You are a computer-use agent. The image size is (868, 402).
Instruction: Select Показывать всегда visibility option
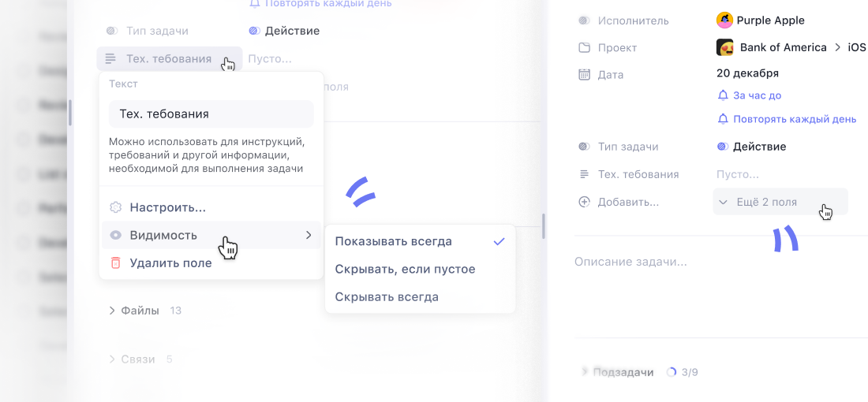[x=420, y=242]
